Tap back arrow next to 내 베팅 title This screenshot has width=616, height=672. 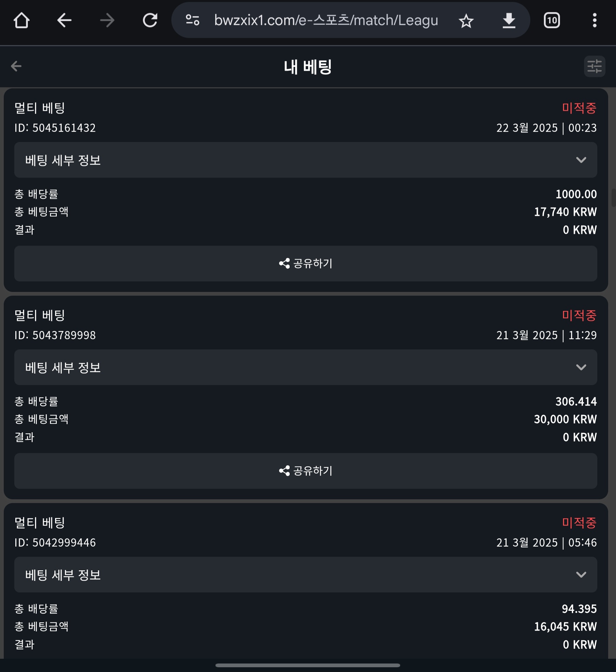coord(16,66)
